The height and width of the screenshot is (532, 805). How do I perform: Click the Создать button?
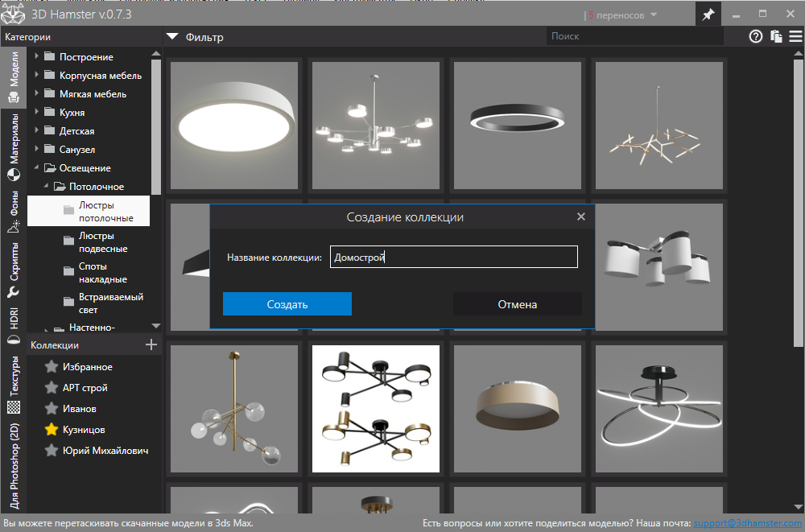coord(287,304)
